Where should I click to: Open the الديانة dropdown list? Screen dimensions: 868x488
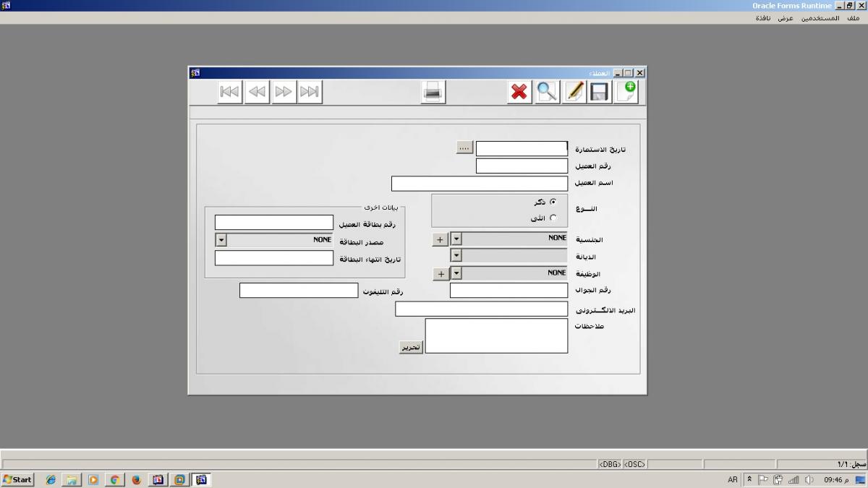coord(456,256)
